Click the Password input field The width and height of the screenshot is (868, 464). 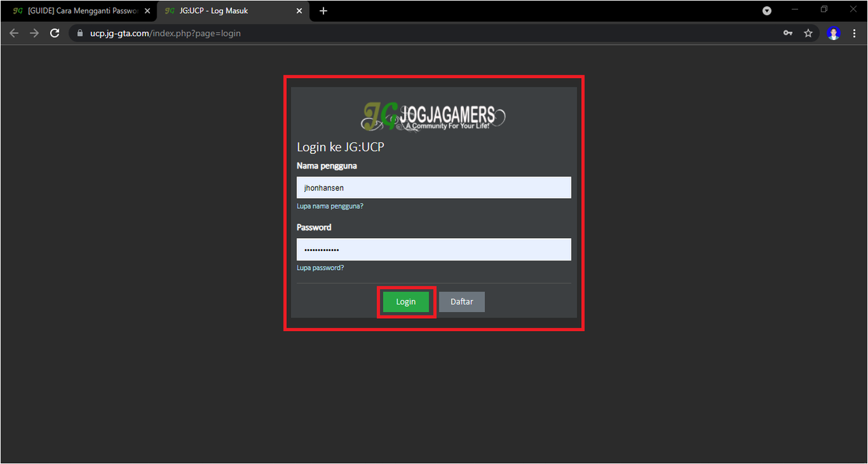[434, 250]
